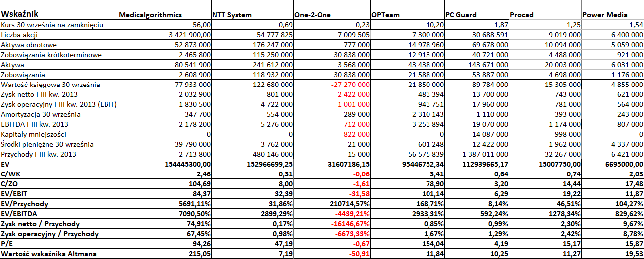The height and width of the screenshot is (259, 644).
Task: Select the red cell -712 000
Action: click(x=332, y=124)
